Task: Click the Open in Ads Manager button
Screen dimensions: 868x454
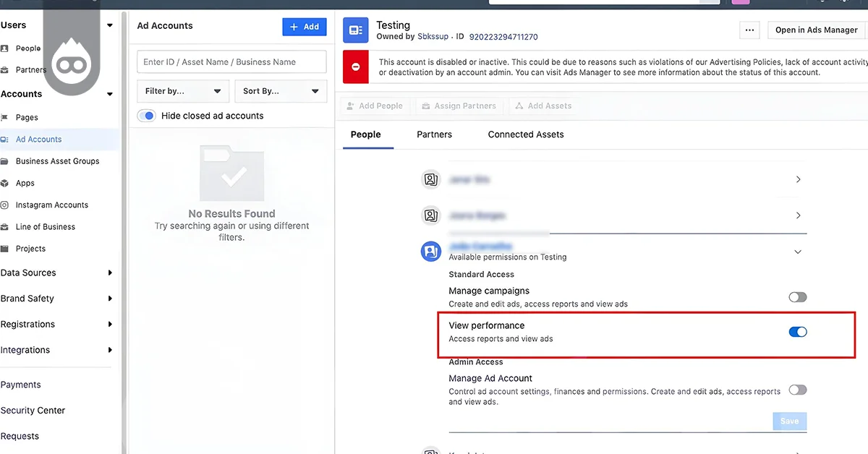Action: pos(816,30)
